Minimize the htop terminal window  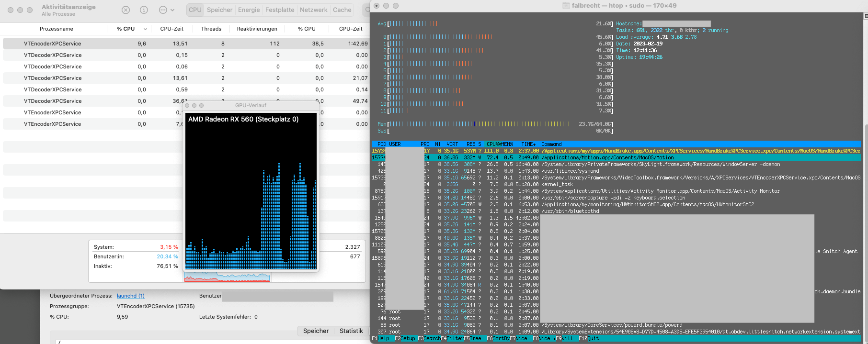click(x=386, y=6)
